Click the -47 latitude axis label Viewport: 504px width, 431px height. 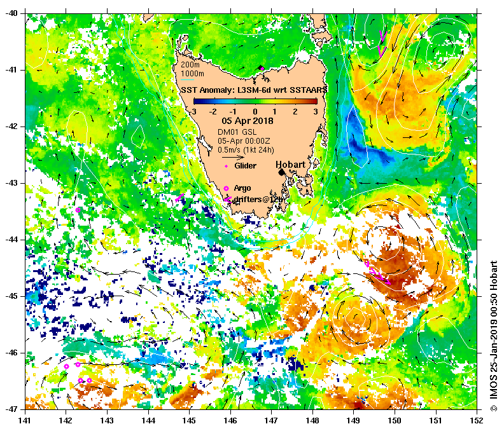(11, 409)
